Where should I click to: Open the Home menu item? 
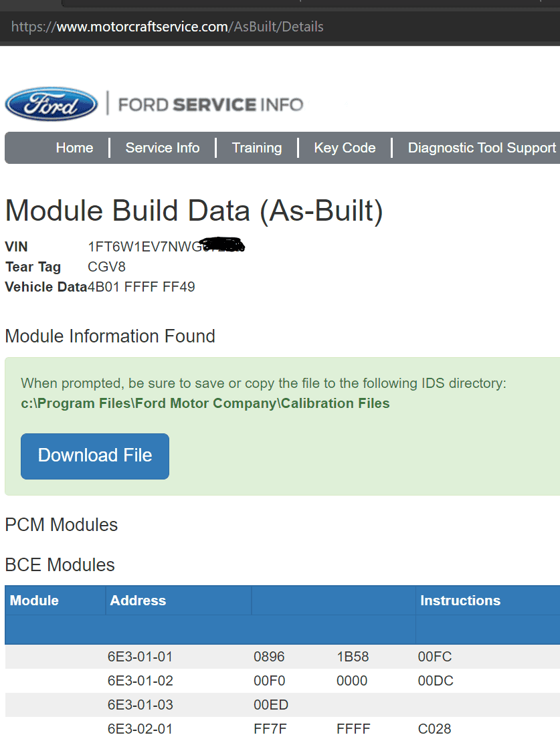74,148
